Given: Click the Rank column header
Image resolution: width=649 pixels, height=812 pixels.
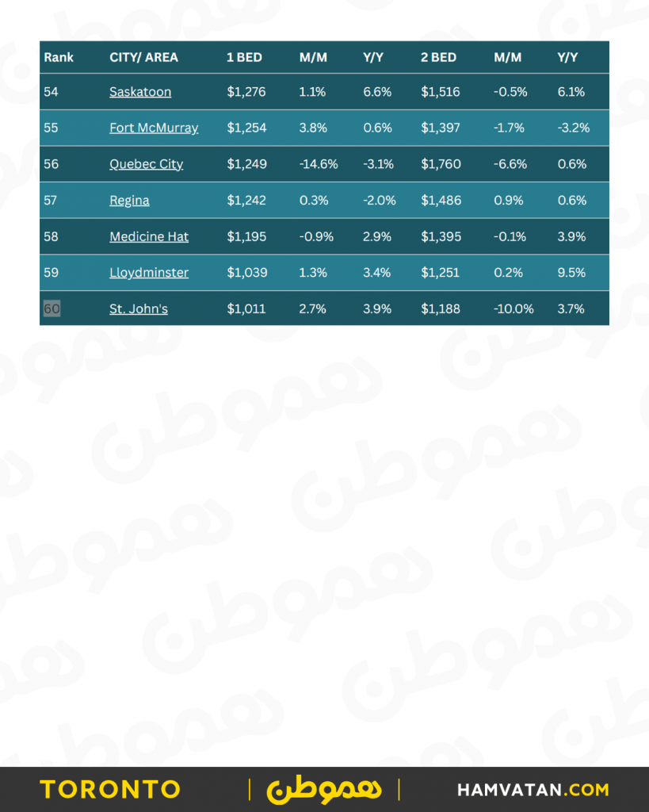Looking at the screenshot, I should coord(59,57).
